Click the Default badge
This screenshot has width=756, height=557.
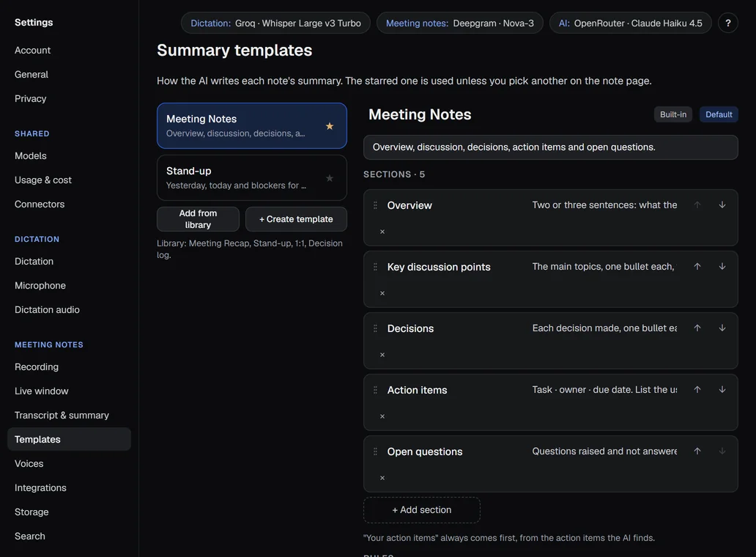point(719,114)
